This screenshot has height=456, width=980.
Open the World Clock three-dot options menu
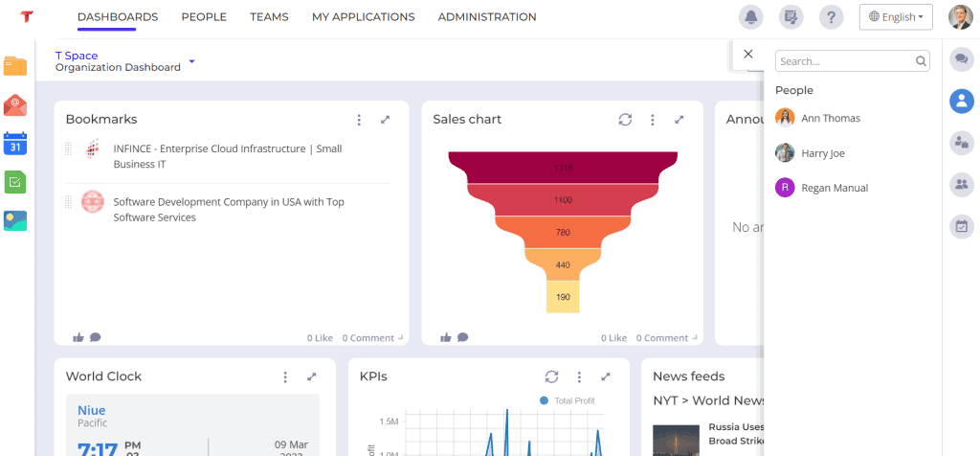[285, 376]
